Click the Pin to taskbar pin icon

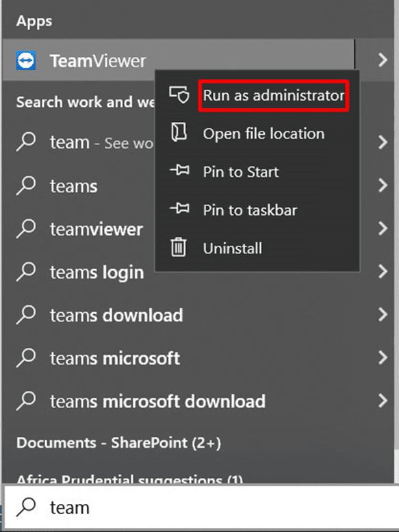[x=179, y=208]
